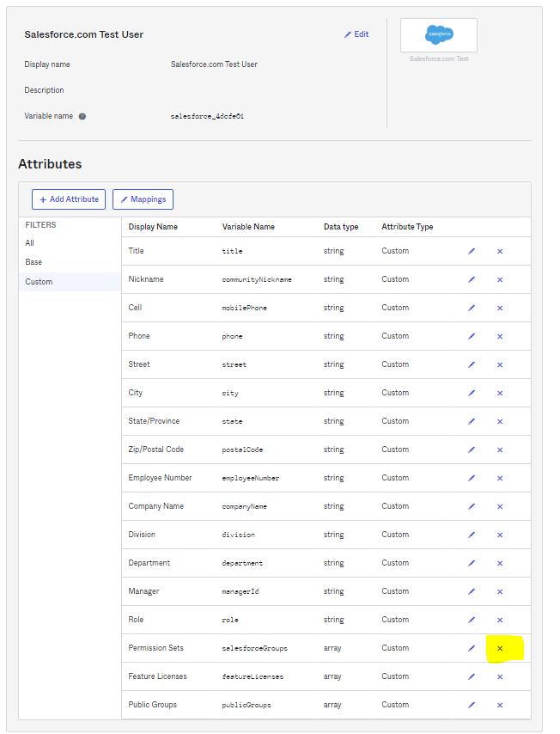This screenshot has height=734, width=560.
Task: Click the Salesforce.com Test label under logo
Action: click(439, 58)
